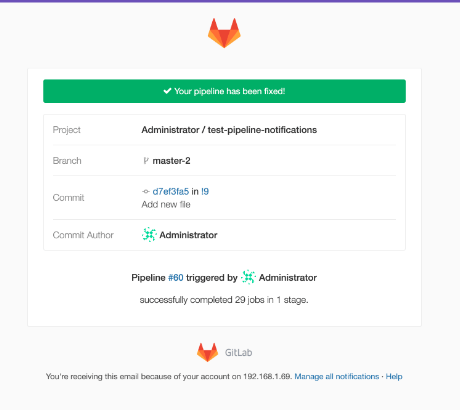Click project name Administrator / test-pipeline-notifications
The width and height of the screenshot is (460, 410).
point(229,130)
